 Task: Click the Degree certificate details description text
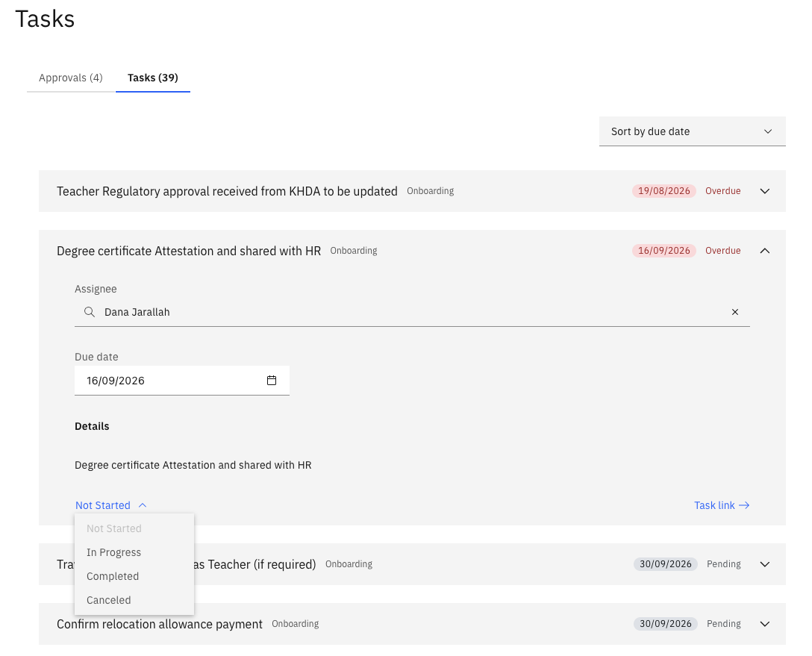(x=193, y=465)
